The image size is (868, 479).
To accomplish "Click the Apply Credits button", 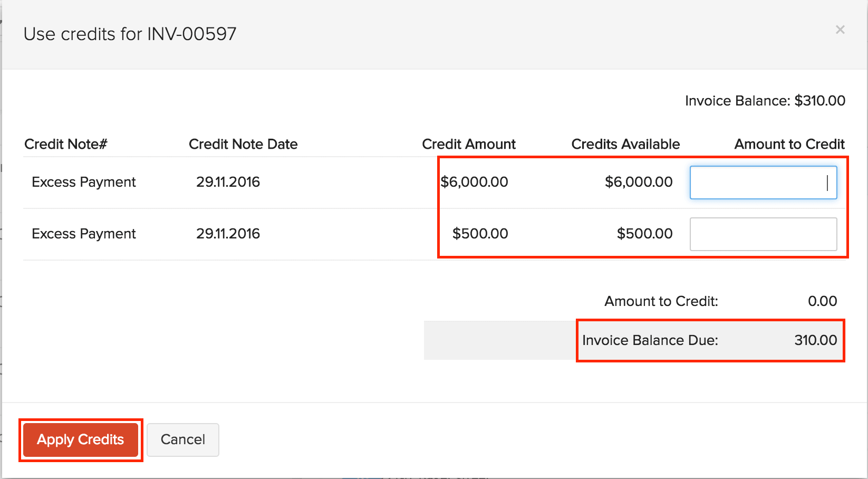I will click(80, 439).
